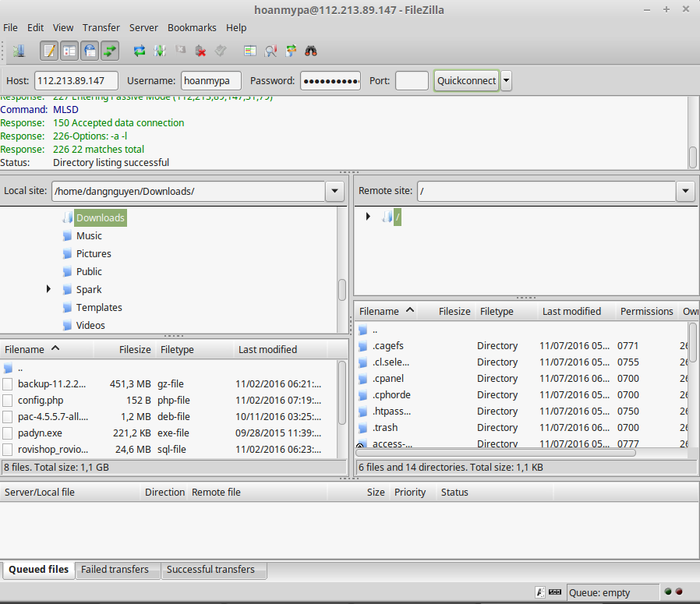Screen dimensions: 700x604
Task: Select padyn.exe in the local file list
Action: 170,433
